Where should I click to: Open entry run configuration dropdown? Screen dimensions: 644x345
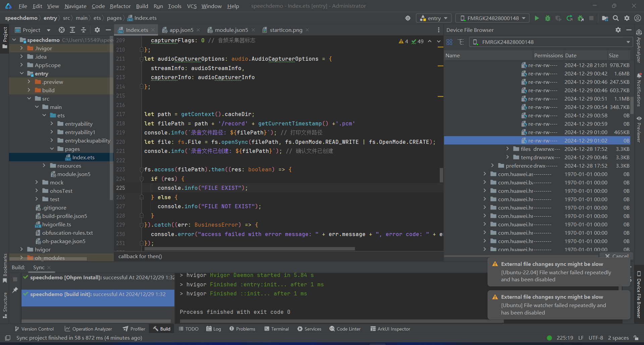pos(434,18)
